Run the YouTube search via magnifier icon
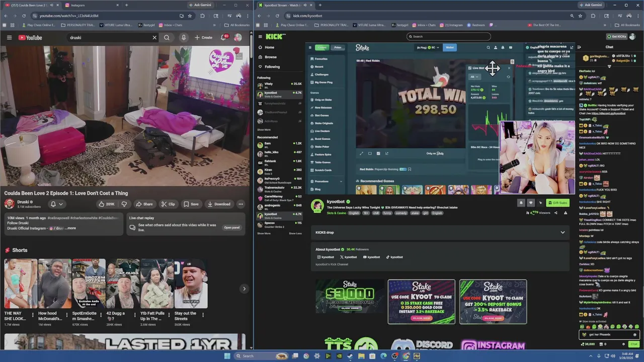 (x=167, y=38)
